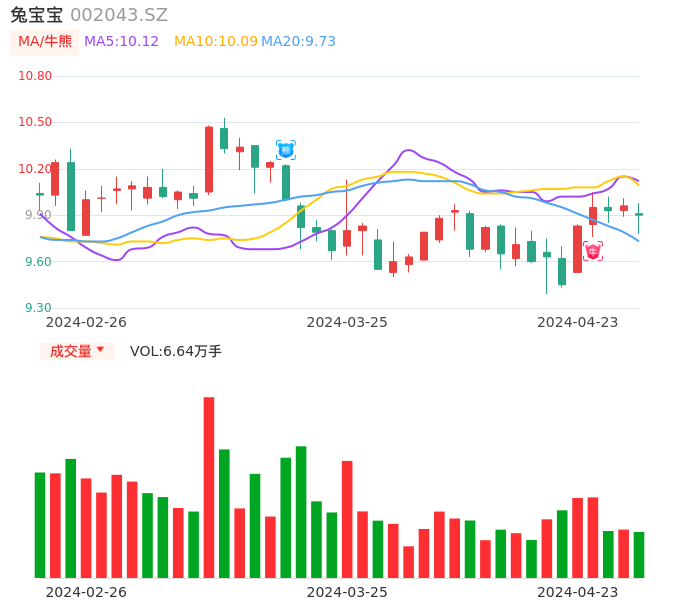Click the 2024-02-26 date on price axis
The width and height of the screenshot is (686, 606).
coord(86,322)
